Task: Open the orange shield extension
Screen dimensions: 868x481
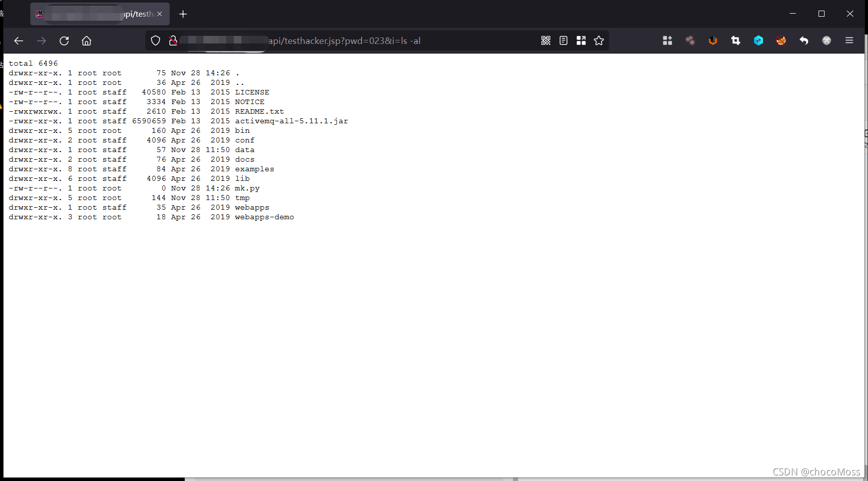Action: click(x=713, y=41)
